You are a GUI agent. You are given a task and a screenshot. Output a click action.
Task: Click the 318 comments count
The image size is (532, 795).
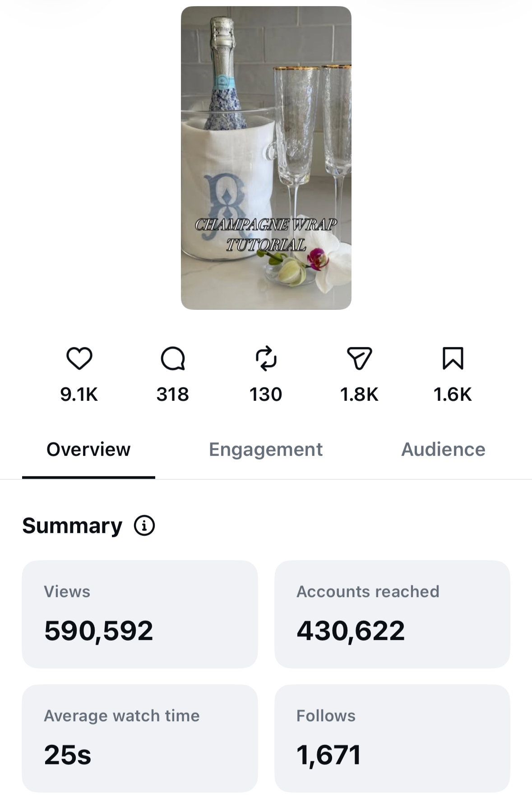click(173, 394)
